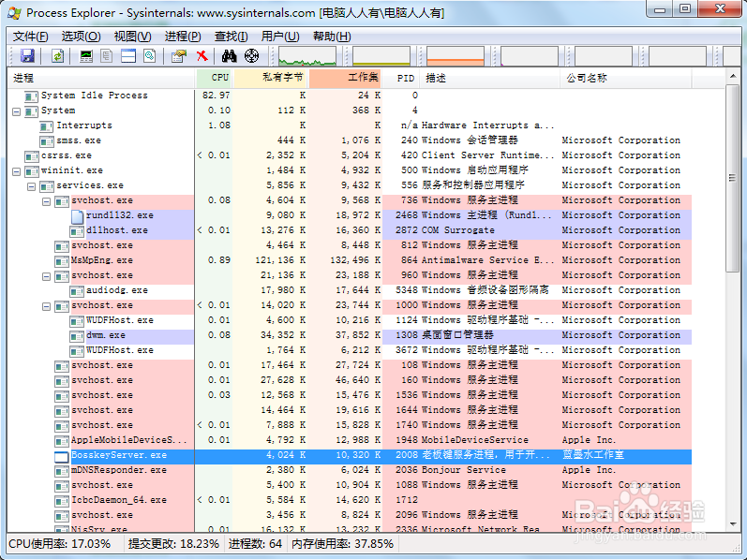Collapse the services.exe tree node
The width and height of the screenshot is (747, 560).
pyautogui.click(x=32, y=186)
